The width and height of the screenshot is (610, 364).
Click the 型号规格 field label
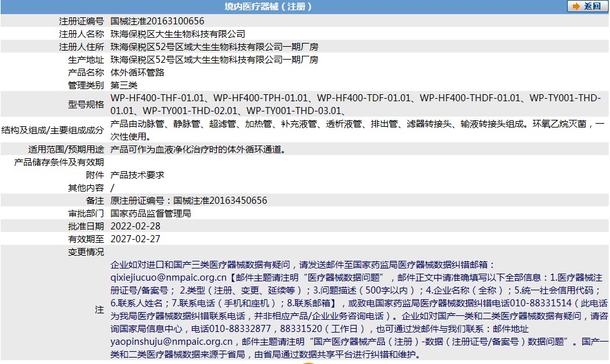[86, 104]
